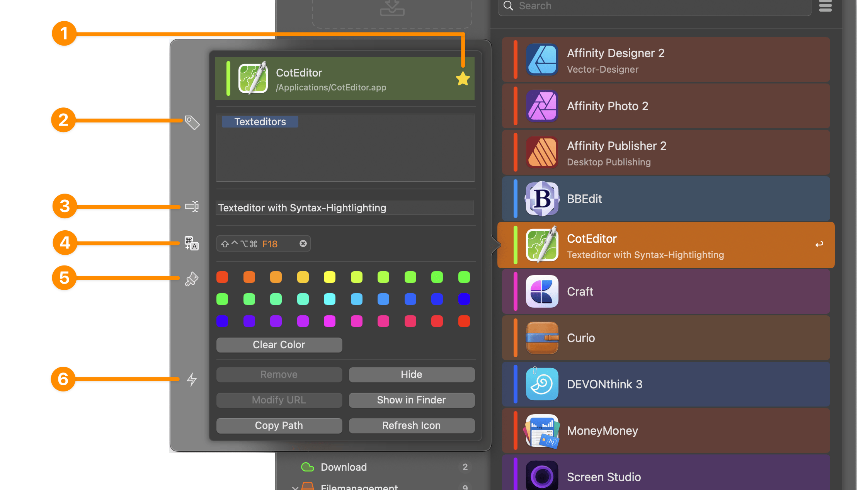Click the description field with Syntax-Hightlighting text
Screen dimensions: 868x490
[x=345, y=208]
